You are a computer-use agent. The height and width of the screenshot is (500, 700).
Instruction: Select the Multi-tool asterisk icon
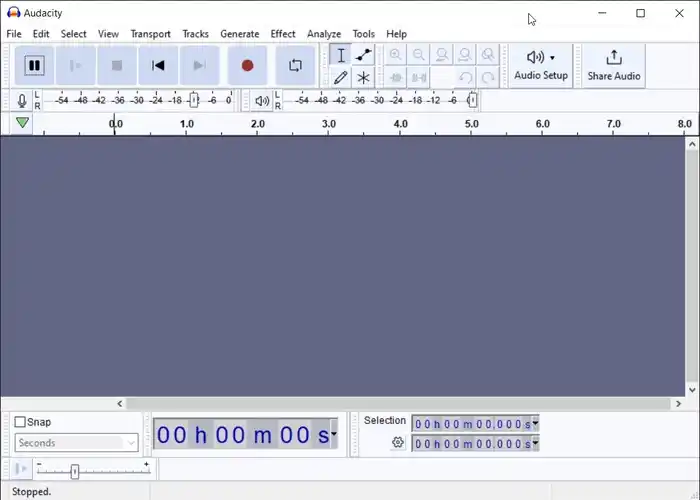coord(364,78)
